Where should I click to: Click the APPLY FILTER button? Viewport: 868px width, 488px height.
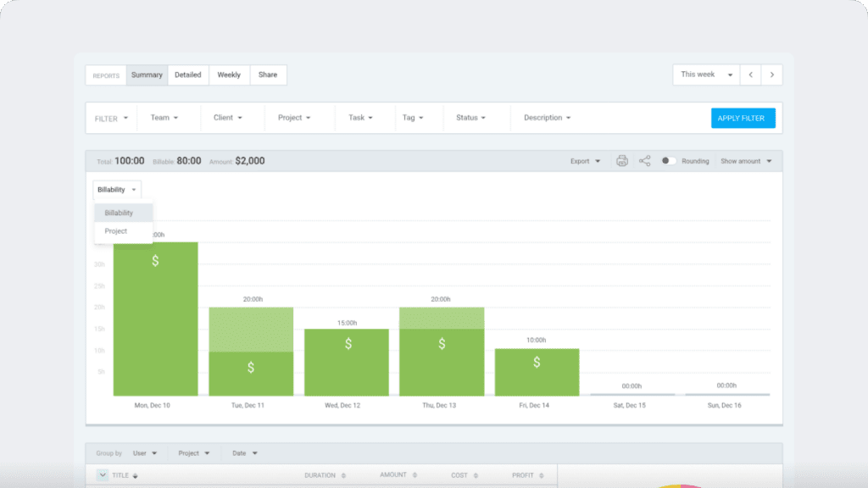click(743, 118)
